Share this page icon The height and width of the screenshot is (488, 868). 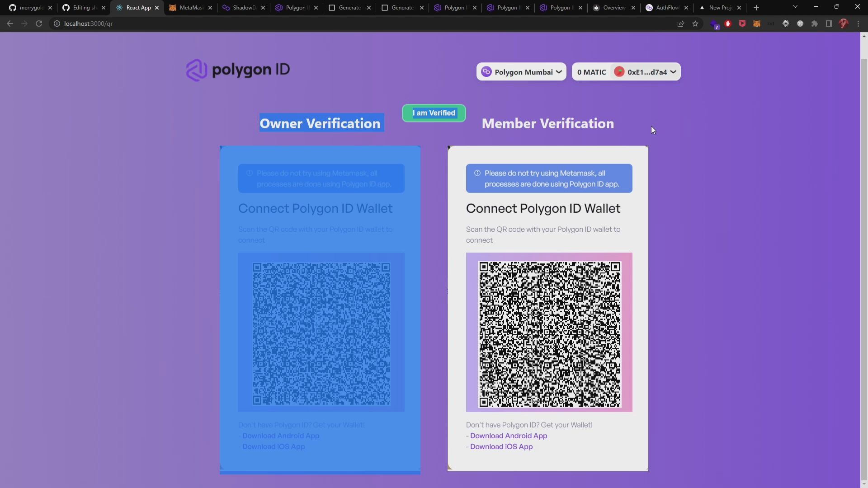pyautogui.click(x=681, y=23)
